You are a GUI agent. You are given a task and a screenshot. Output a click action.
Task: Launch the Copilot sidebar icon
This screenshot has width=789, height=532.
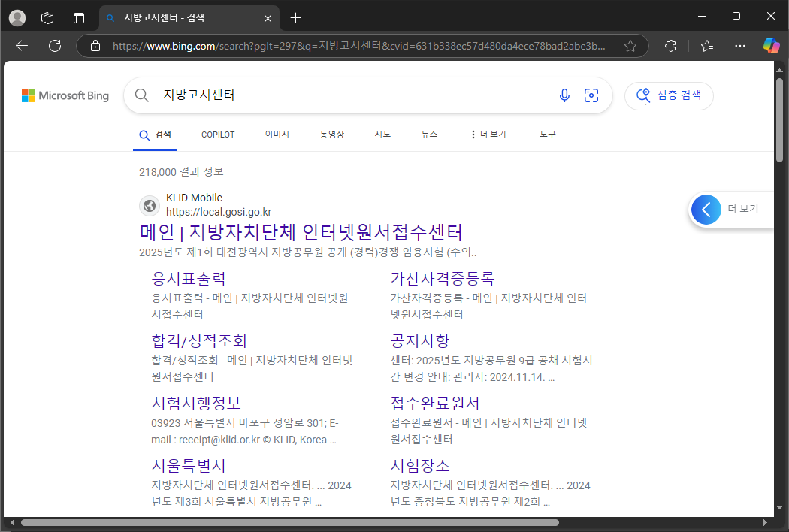[x=772, y=46]
